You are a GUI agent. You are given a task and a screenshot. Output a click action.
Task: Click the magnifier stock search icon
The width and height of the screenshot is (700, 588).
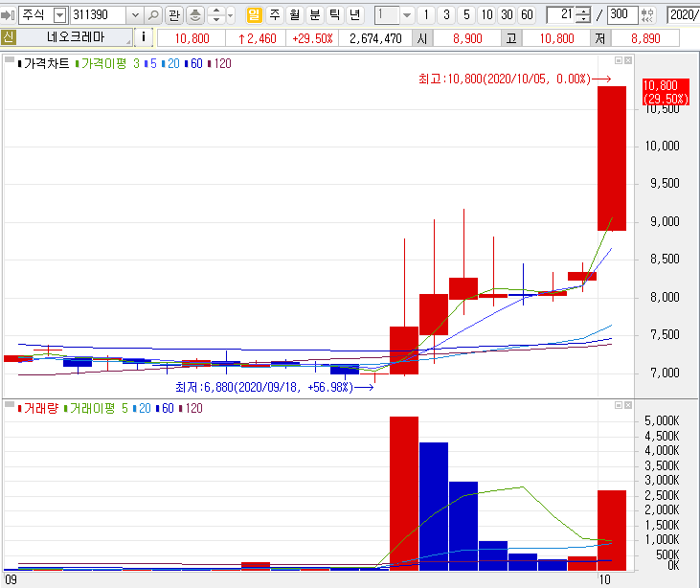pos(153,15)
